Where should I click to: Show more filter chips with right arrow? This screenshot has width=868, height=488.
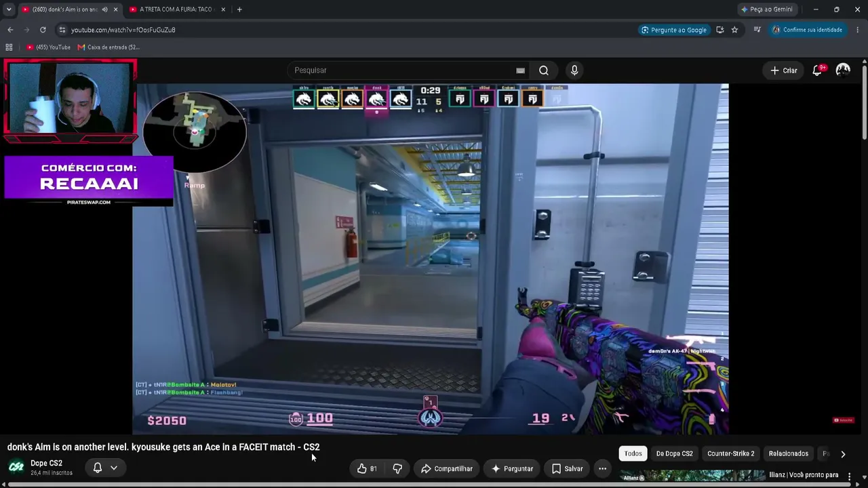click(843, 454)
